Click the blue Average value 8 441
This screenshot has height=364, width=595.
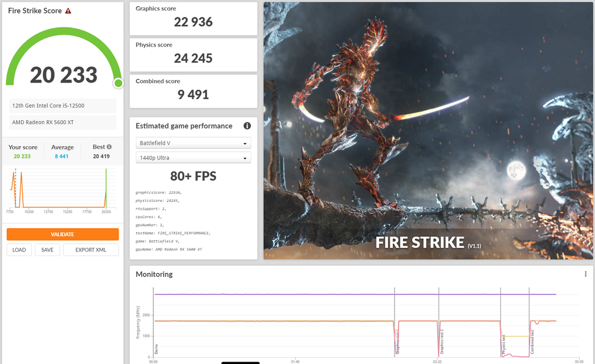pyautogui.click(x=62, y=156)
